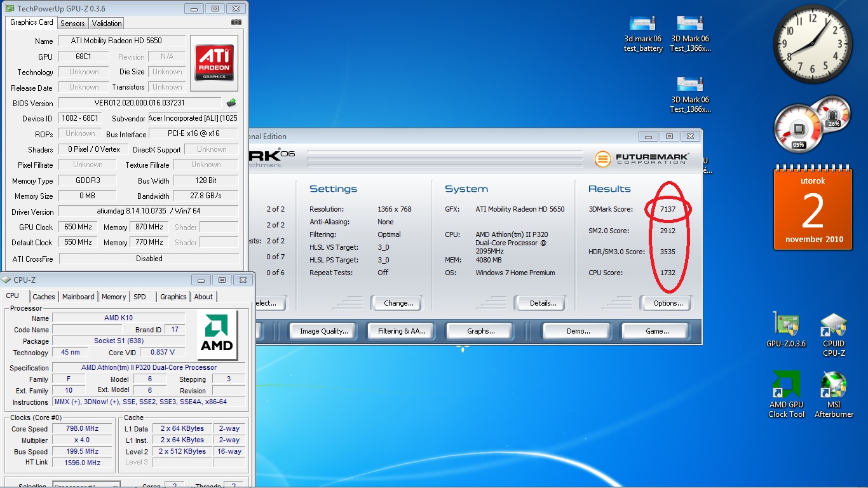Click the orange calendar gadget
The width and height of the screenshot is (868, 488).
click(x=813, y=208)
